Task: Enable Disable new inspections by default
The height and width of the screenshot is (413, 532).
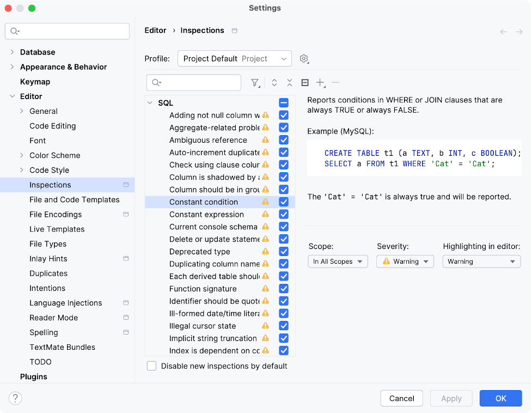Action: [151, 366]
